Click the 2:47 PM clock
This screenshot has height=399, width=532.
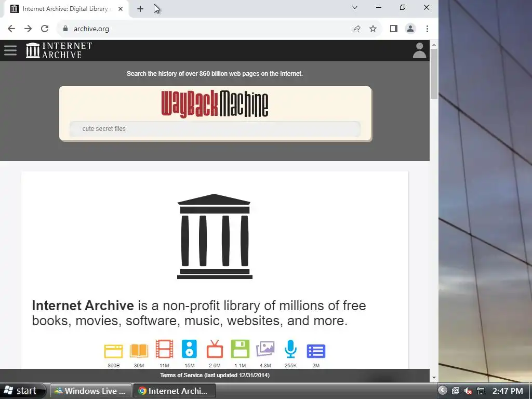508,391
